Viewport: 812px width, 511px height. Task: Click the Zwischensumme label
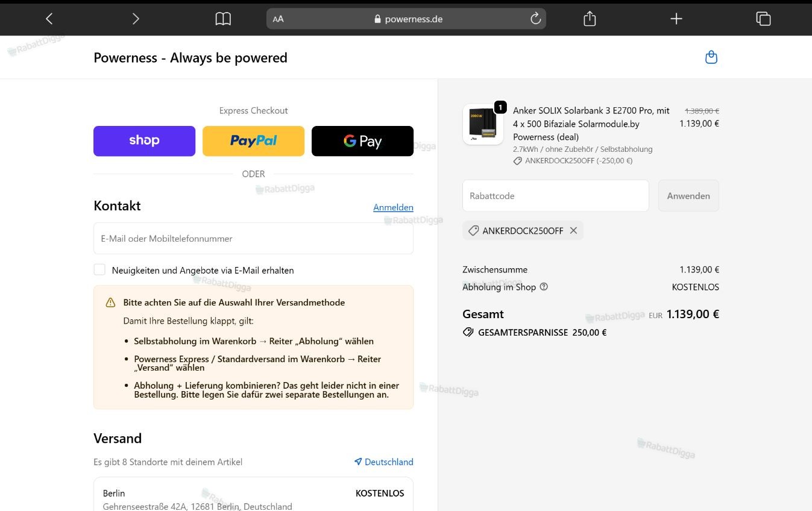[x=495, y=270]
